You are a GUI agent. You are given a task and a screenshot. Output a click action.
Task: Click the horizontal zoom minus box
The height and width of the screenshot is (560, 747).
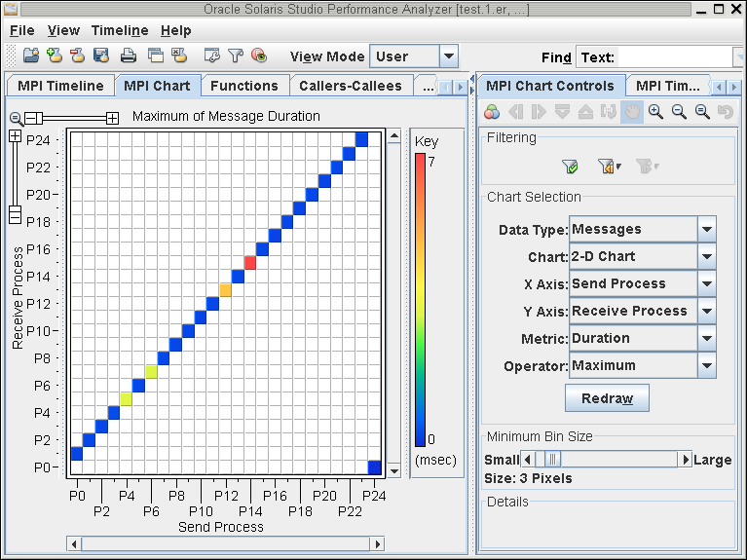pyautogui.click(x=30, y=118)
